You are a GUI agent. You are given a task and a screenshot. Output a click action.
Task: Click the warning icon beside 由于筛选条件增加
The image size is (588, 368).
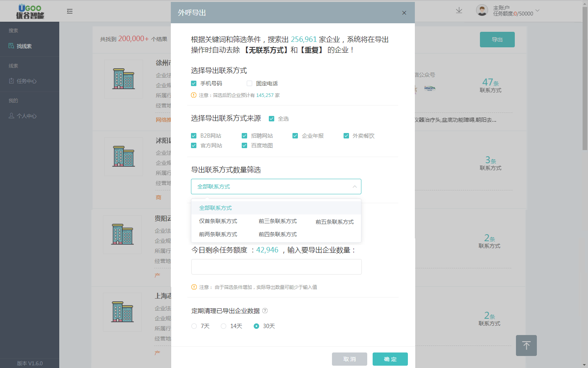(x=194, y=287)
